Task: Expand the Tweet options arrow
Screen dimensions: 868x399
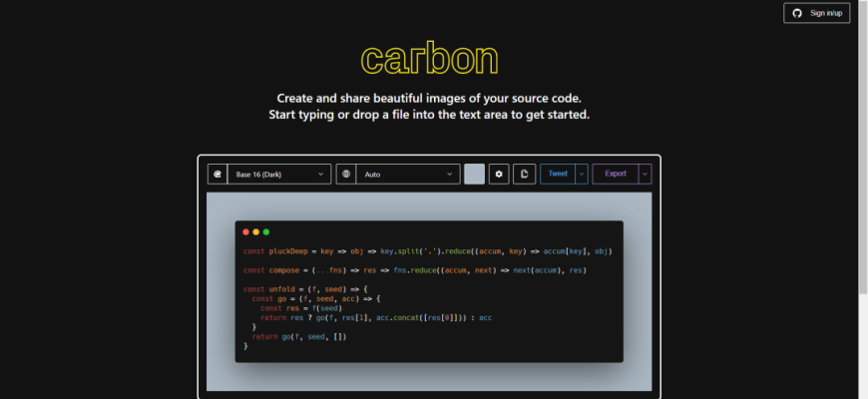Action: tap(582, 174)
